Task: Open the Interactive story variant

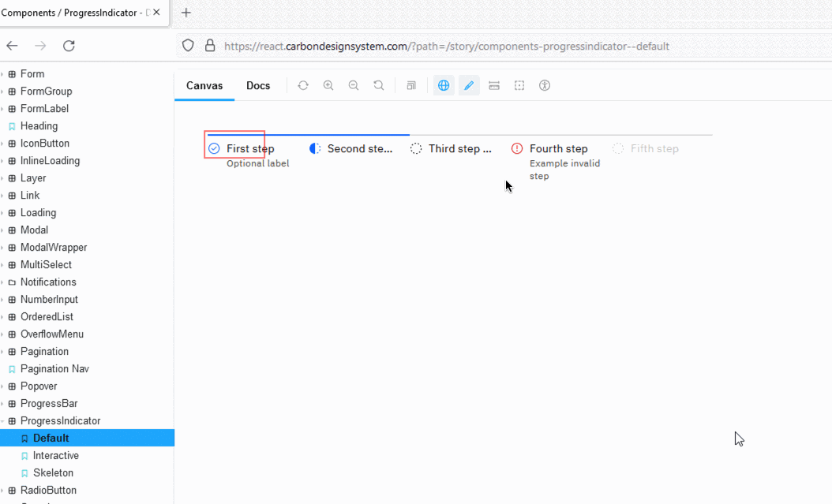Action: [55, 455]
